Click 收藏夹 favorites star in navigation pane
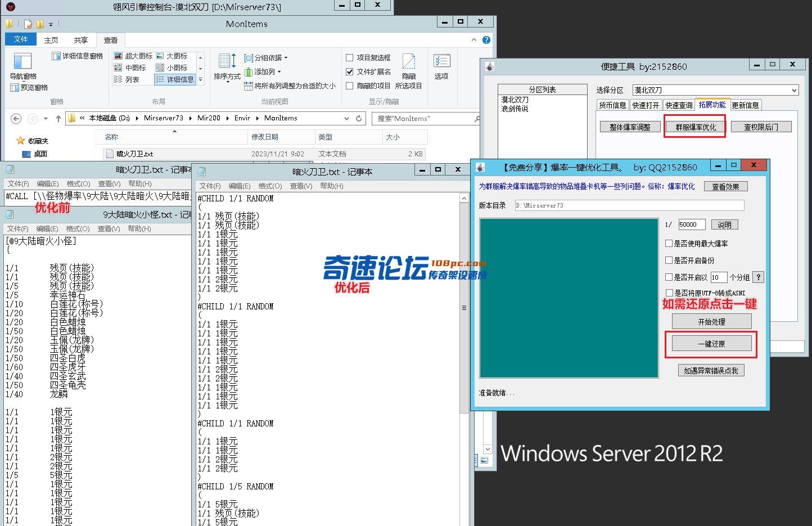 tap(21, 141)
